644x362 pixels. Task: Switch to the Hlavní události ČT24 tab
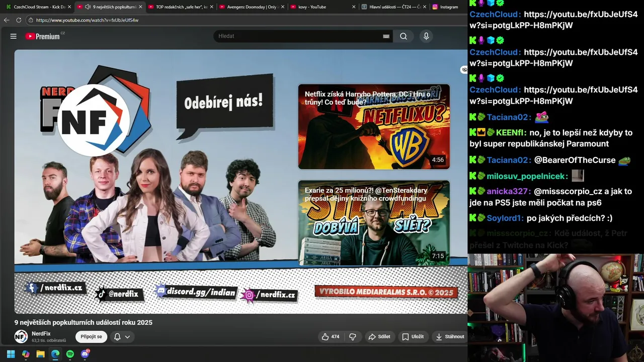(x=395, y=7)
